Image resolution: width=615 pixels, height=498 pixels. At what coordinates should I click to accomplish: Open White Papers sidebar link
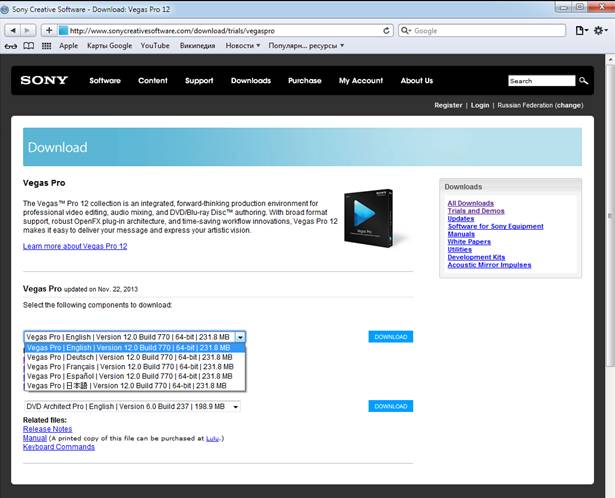pyautogui.click(x=469, y=242)
